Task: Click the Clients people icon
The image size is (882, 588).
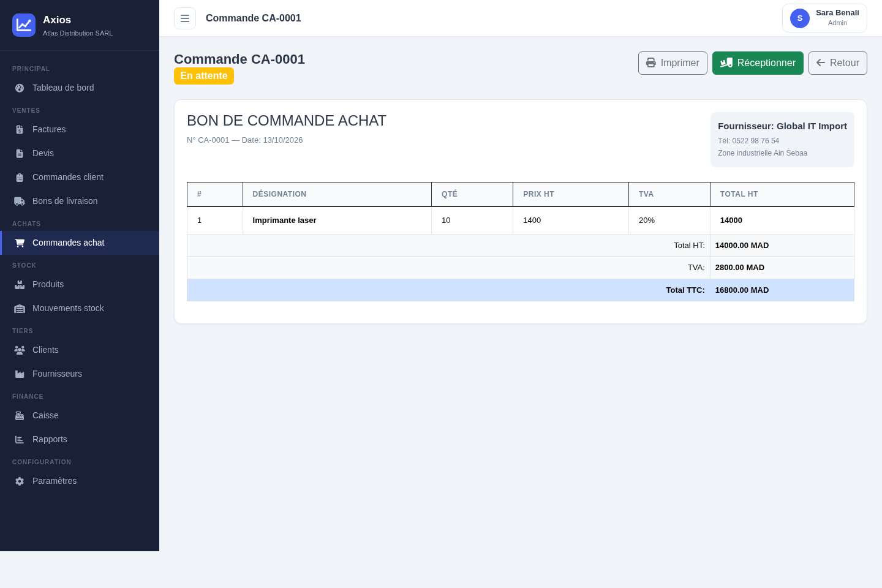Action: pyautogui.click(x=20, y=350)
